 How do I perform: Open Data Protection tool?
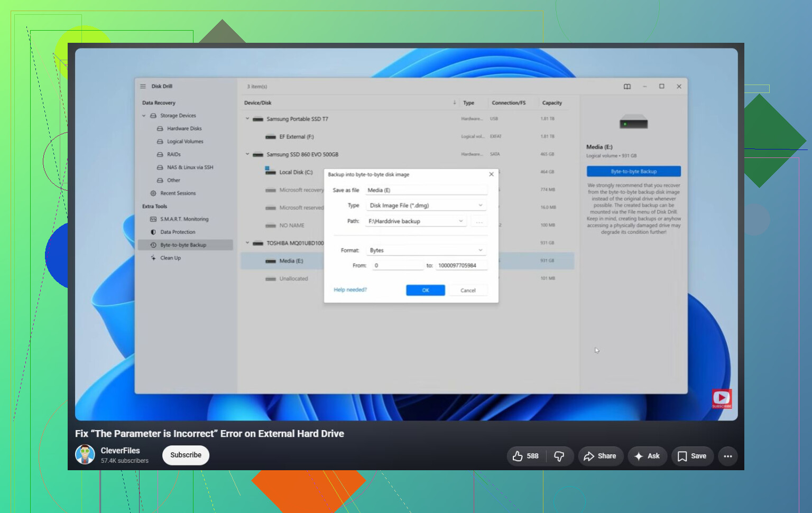(x=178, y=232)
